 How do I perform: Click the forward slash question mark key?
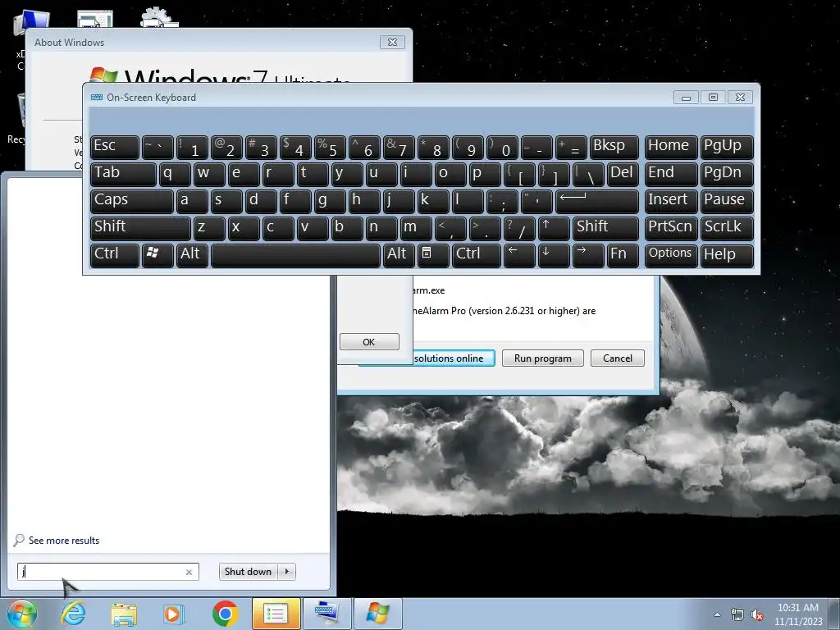coord(519,228)
